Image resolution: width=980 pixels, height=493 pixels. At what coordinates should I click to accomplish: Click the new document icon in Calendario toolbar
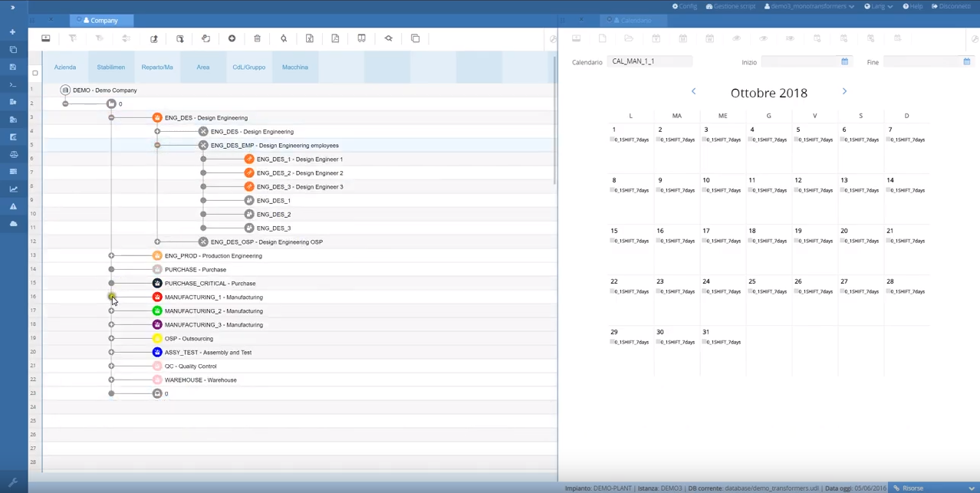click(x=603, y=38)
